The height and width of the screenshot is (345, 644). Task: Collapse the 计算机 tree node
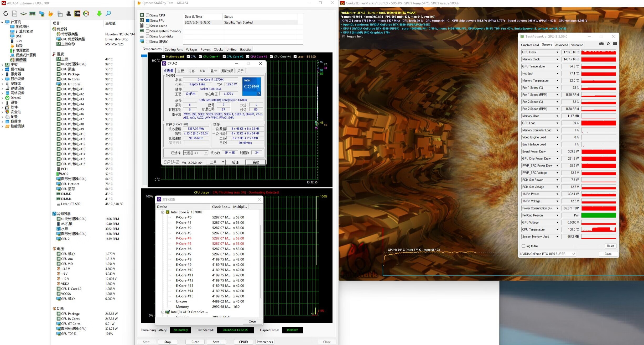tap(2, 22)
